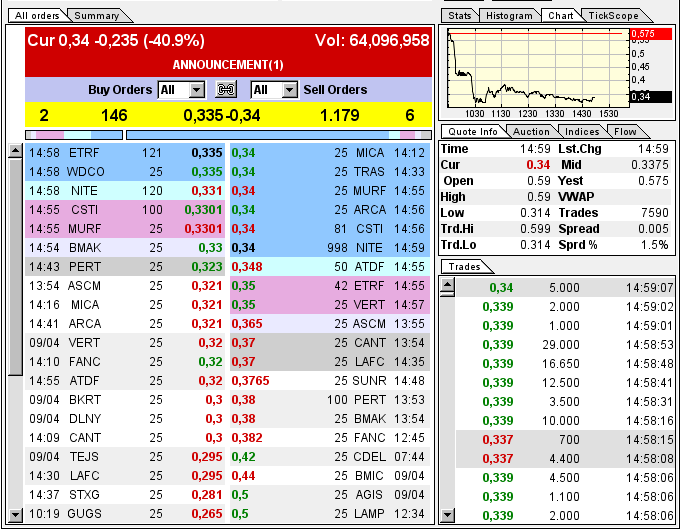Select the AGIS sell order row

click(330, 495)
